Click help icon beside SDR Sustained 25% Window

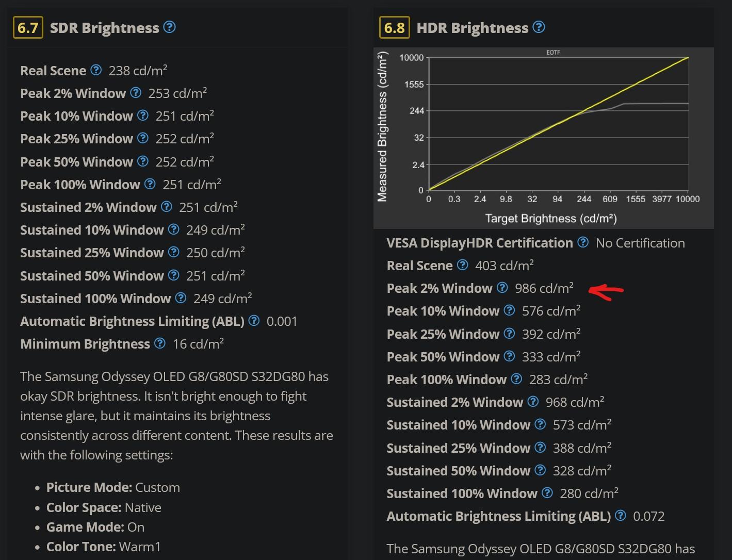(174, 252)
